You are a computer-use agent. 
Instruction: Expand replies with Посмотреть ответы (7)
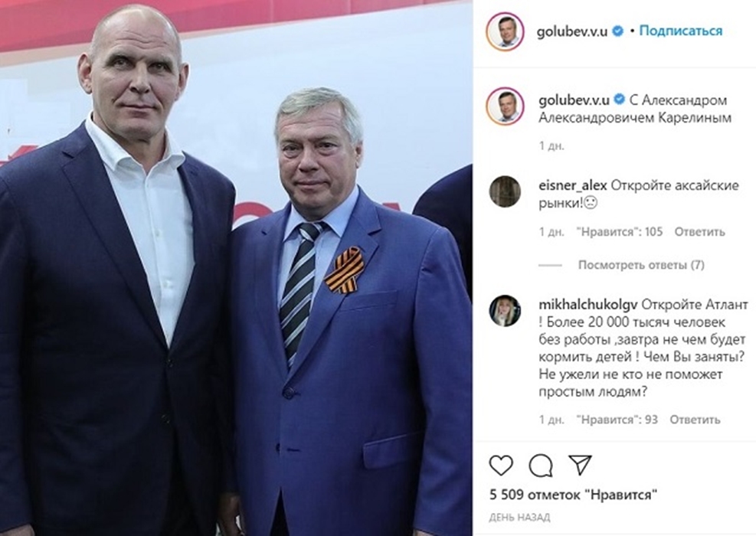(x=641, y=265)
